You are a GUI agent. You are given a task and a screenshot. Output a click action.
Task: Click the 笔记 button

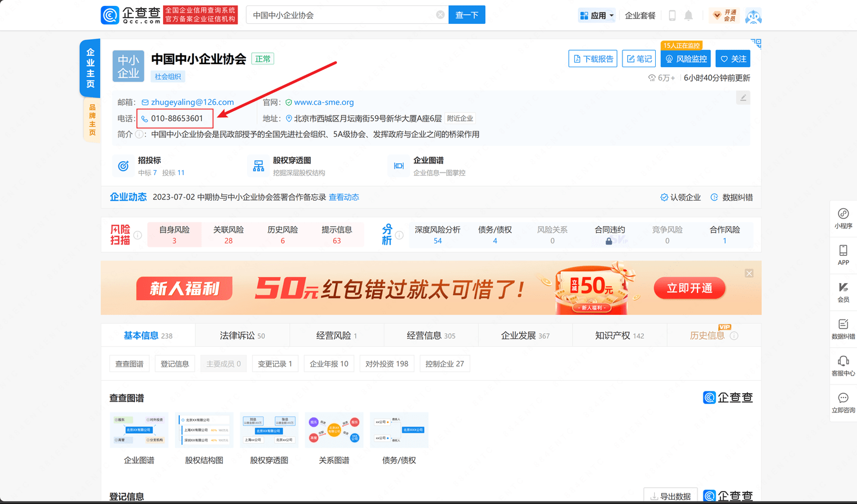coord(639,59)
